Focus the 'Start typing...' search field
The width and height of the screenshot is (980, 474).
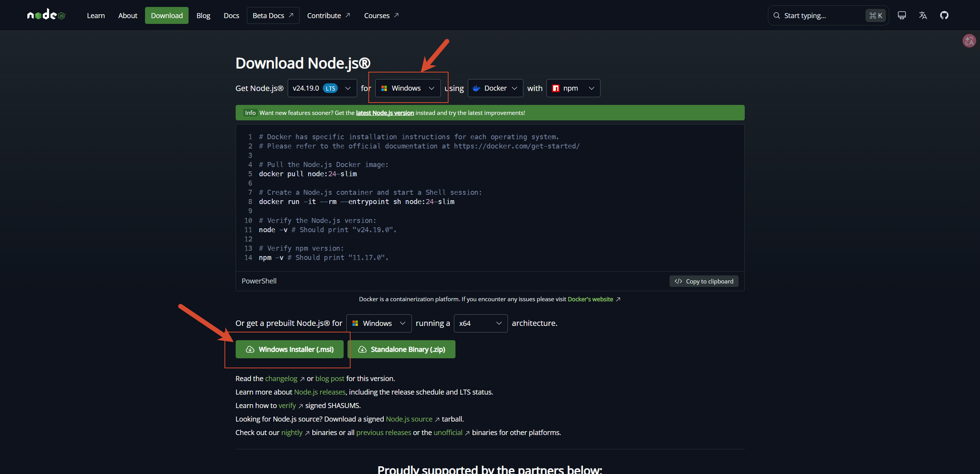[x=828, y=15]
